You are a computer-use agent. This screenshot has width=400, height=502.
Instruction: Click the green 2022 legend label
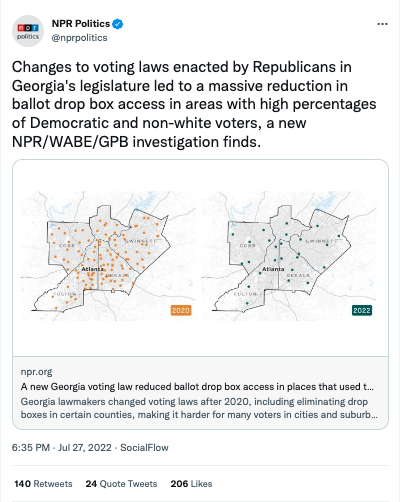point(362,310)
